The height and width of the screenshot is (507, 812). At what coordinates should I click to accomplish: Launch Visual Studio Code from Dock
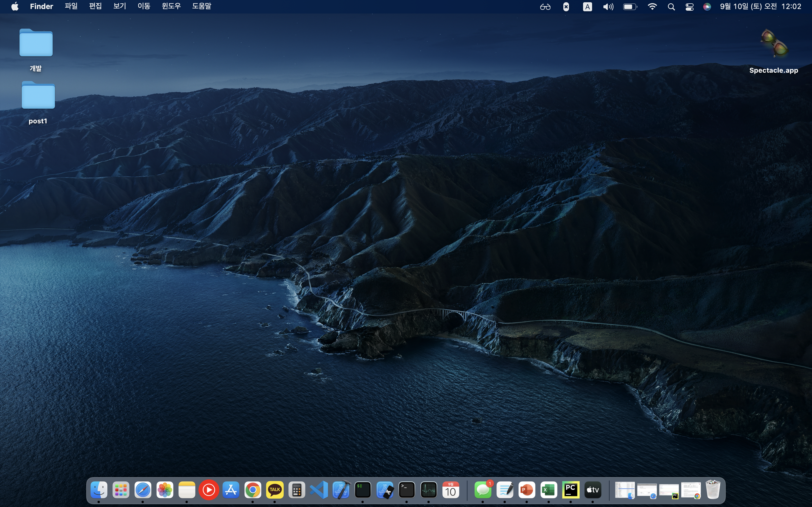(x=319, y=490)
